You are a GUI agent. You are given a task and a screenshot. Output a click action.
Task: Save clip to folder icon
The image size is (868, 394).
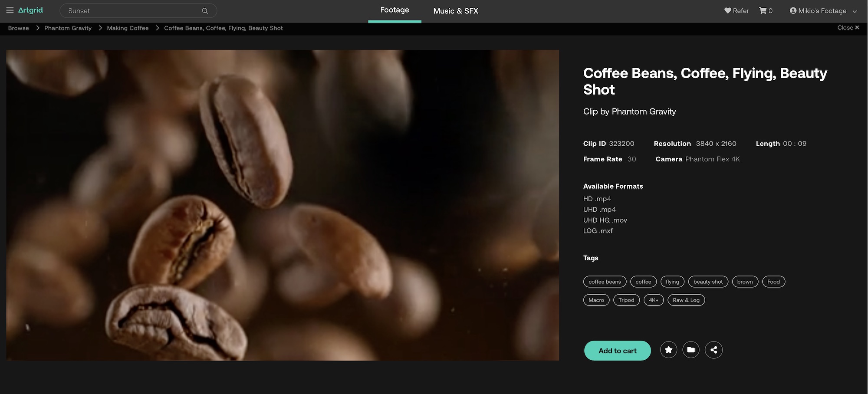691,350
